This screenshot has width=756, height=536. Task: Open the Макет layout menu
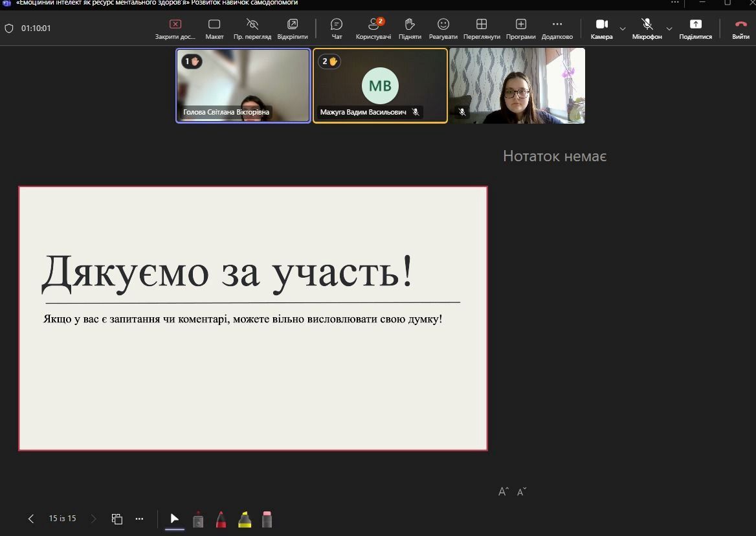(214, 28)
